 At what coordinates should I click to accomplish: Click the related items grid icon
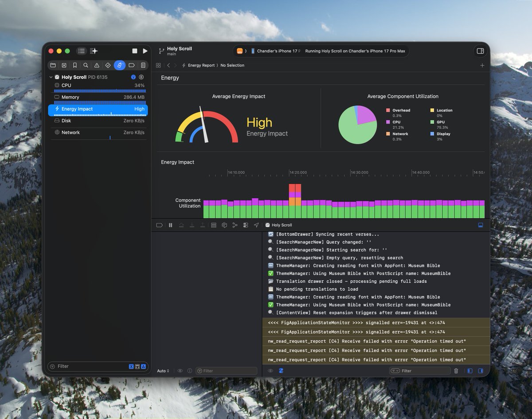pyautogui.click(x=158, y=65)
